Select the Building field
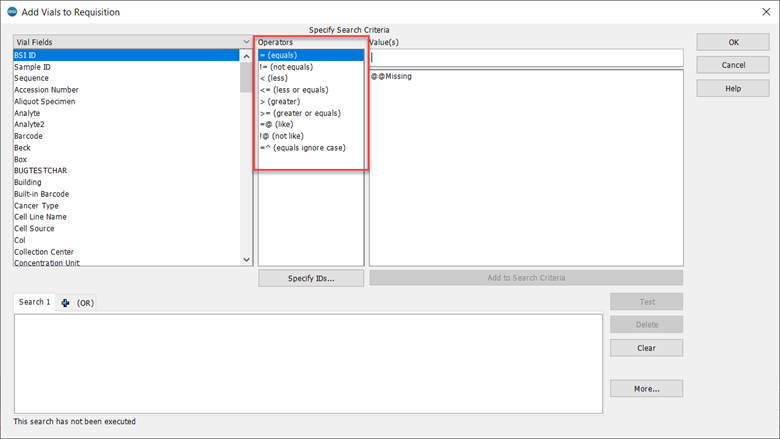The width and height of the screenshot is (780, 439). pos(126,182)
